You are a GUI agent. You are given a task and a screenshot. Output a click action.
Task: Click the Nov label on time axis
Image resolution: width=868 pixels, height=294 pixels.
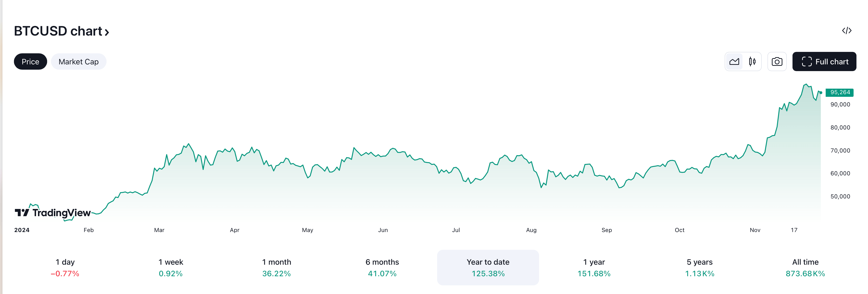coord(755,230)
